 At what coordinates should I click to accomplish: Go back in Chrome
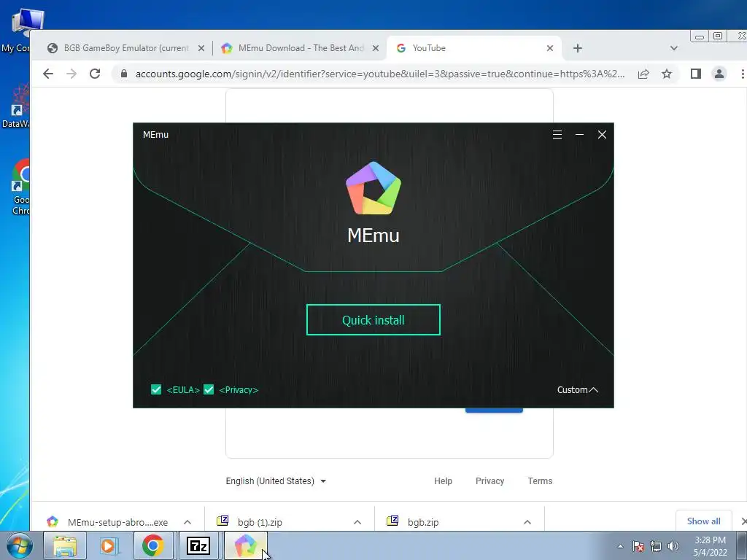(48, 74)
